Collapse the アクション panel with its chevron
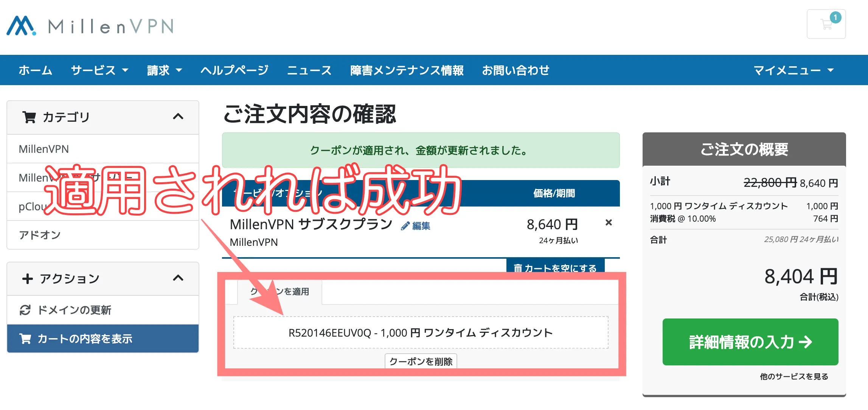868x410 pixels. coord(177,278)
